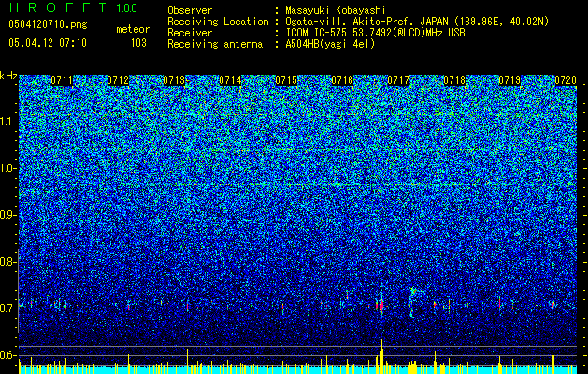The height and width of the screenshot is (374, 588).
Task: Click the Receiving antenna label
Action: 215,44
